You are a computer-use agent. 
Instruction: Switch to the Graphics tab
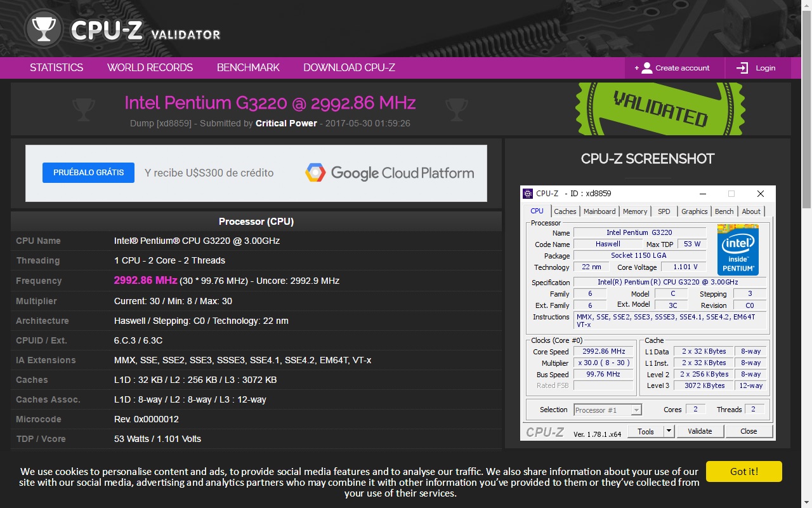pyautogui.click(x=694, y=211)
